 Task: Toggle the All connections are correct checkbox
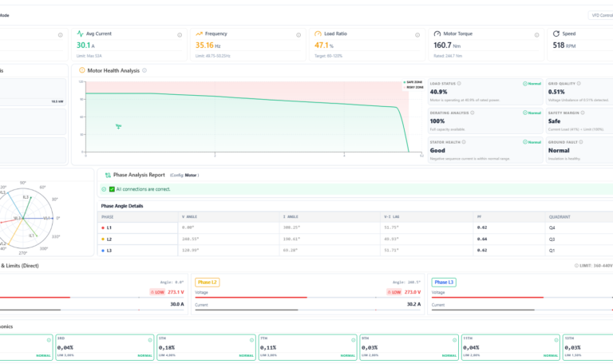112,189
